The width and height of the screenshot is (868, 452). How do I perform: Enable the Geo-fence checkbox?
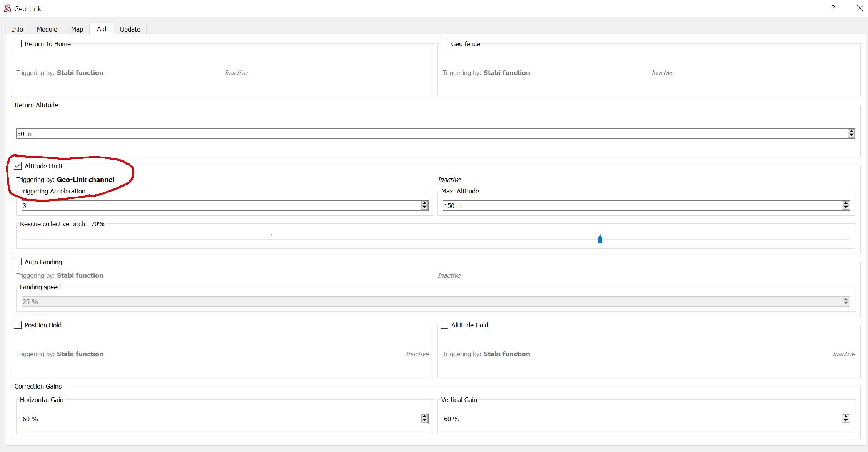(444, 44)
